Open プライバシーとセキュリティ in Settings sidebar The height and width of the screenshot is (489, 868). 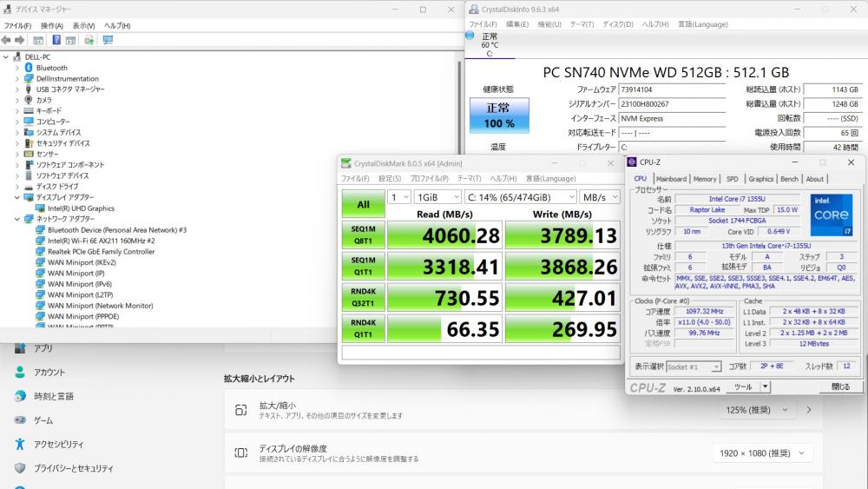[73, 468]
